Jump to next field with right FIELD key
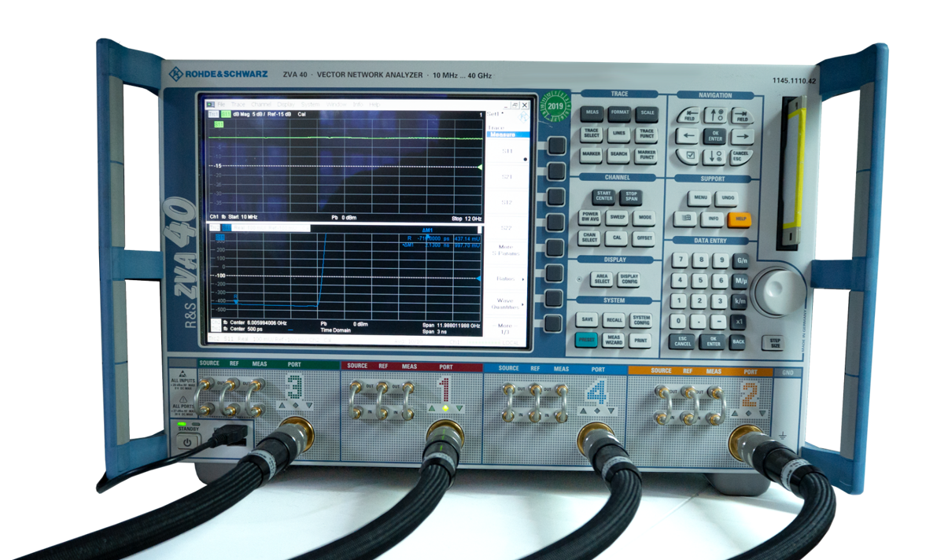This screenshot has height=560, width=937. point(742,116)
